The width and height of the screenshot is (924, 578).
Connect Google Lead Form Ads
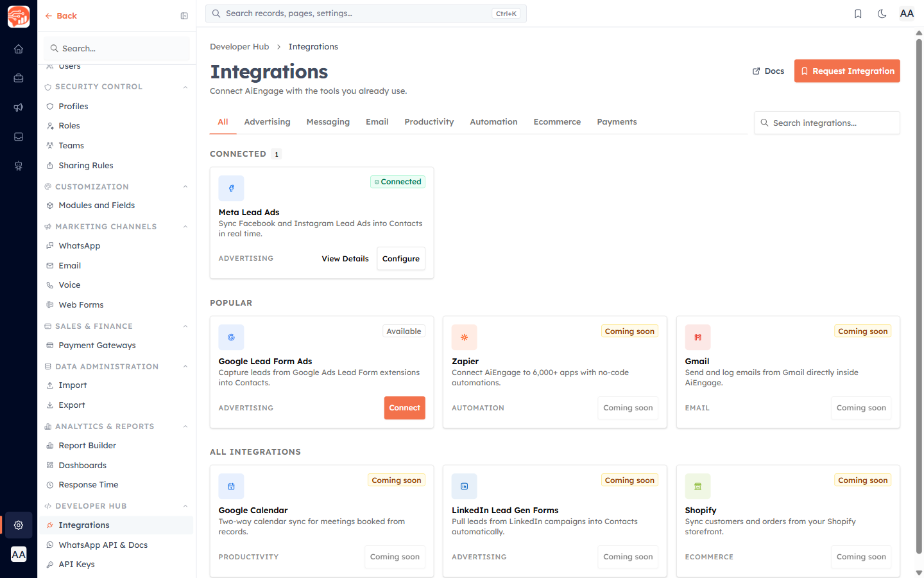[x=405, y=408]
